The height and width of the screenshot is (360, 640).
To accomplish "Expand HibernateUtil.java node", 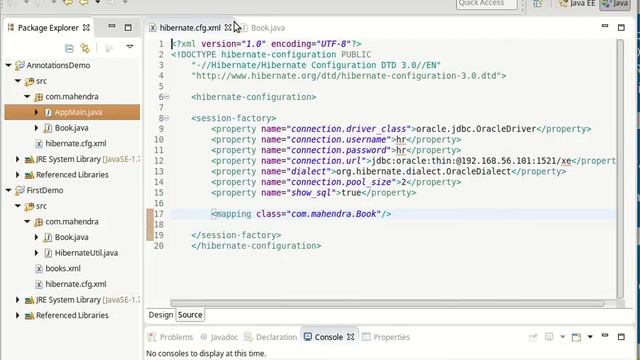I will pyautogui.click(x=36, y=253).
